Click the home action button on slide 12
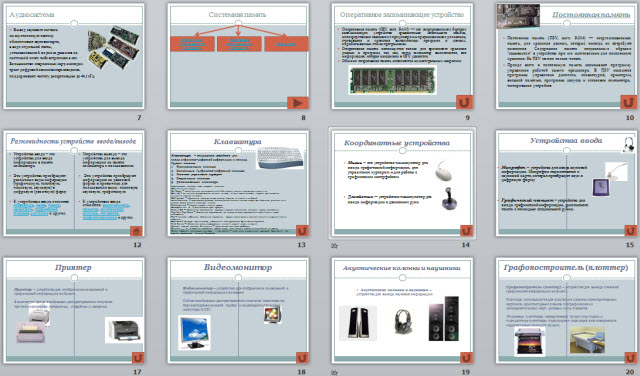Image resolution: width=640 pixels, height=376 pixels. coord(136,231)
